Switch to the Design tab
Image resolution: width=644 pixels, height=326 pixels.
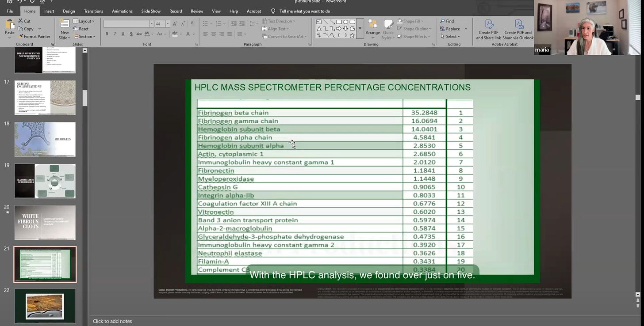(69, 11)
